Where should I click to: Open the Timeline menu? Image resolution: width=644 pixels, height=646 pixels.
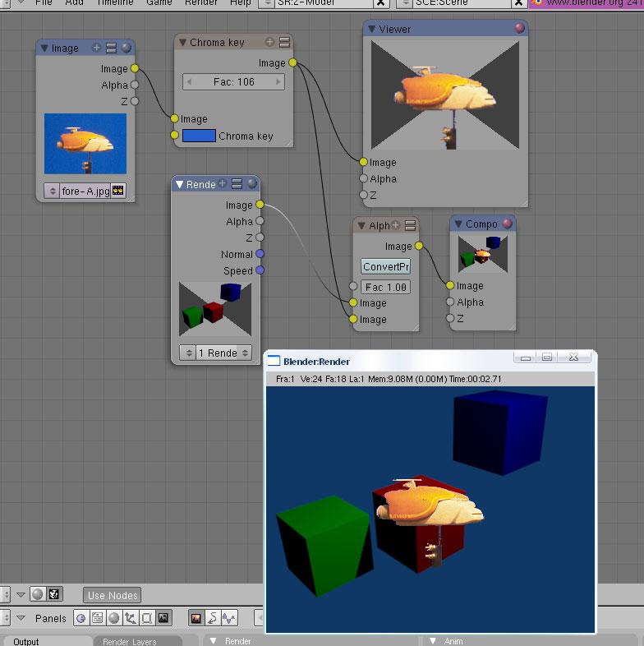[115, 3]
